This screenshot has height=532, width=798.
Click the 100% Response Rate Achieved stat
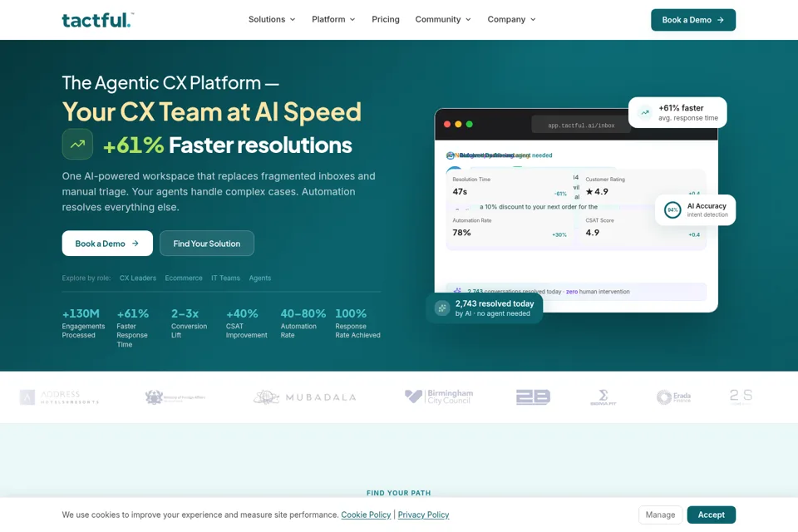point(357,323)
